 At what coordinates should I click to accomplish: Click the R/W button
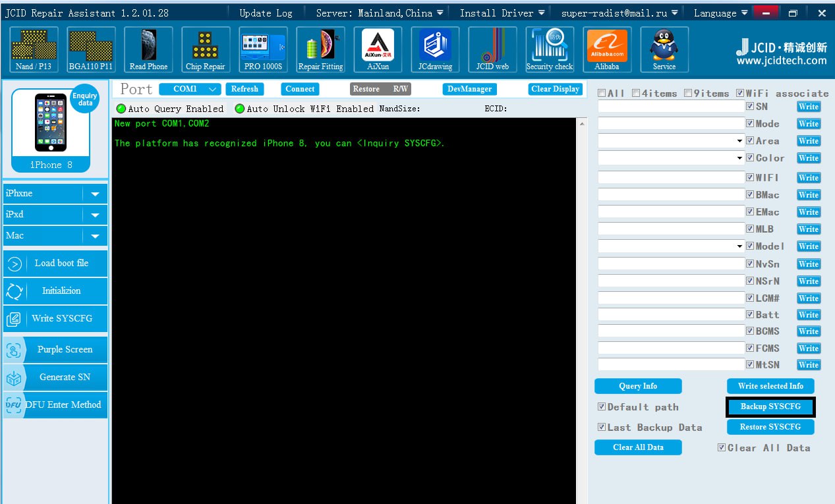point(400,89)
